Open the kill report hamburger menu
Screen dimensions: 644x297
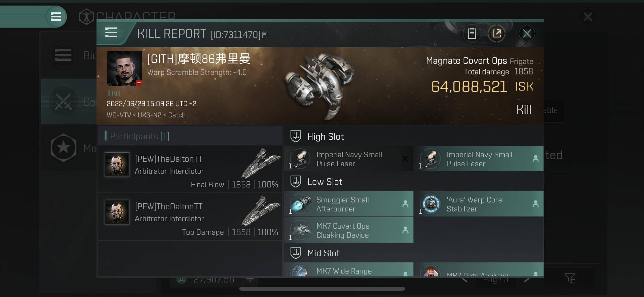pos(111,33)
